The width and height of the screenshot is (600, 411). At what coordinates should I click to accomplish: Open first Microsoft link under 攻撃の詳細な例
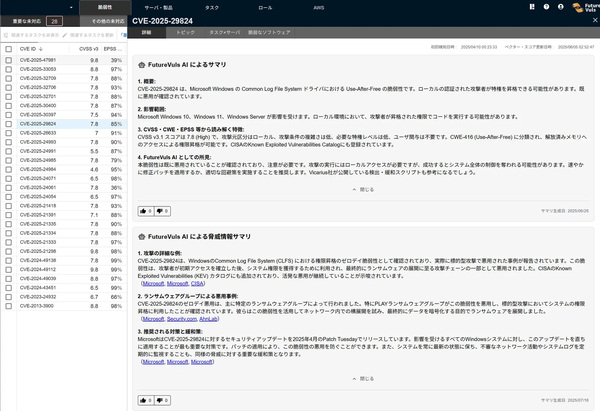(153, 284)
